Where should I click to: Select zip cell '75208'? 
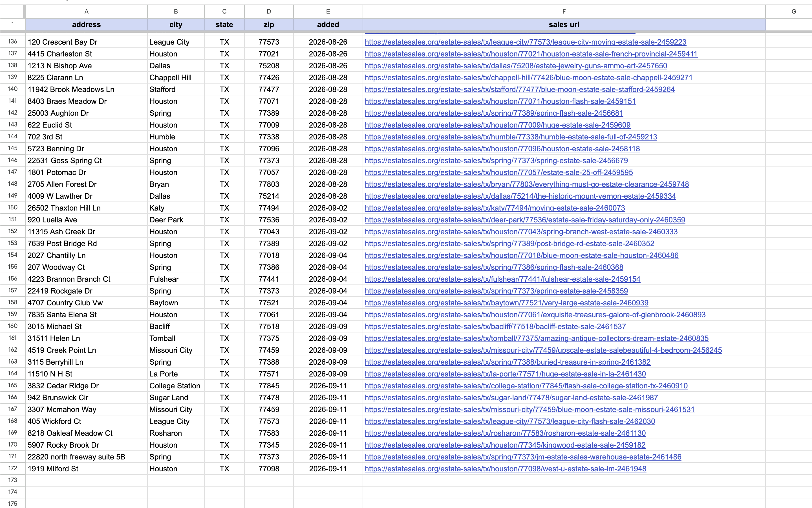(x=269, y=65)
